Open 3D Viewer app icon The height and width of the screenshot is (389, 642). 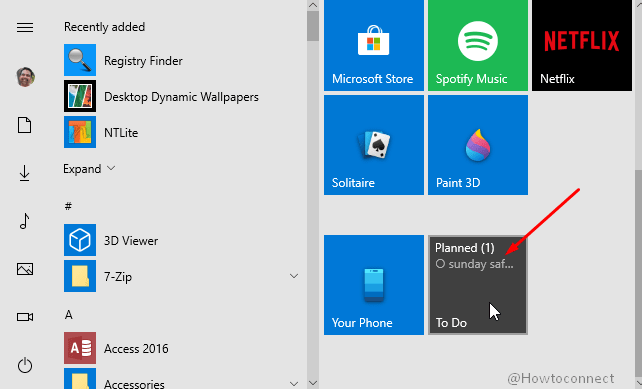click(x=80, y=240)
